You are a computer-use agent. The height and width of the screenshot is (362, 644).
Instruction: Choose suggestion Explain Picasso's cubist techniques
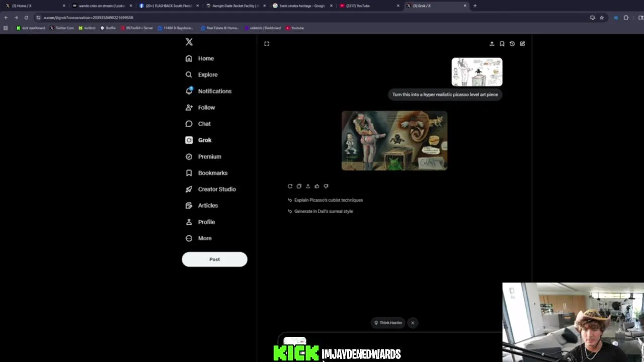(x=326, y=200)
